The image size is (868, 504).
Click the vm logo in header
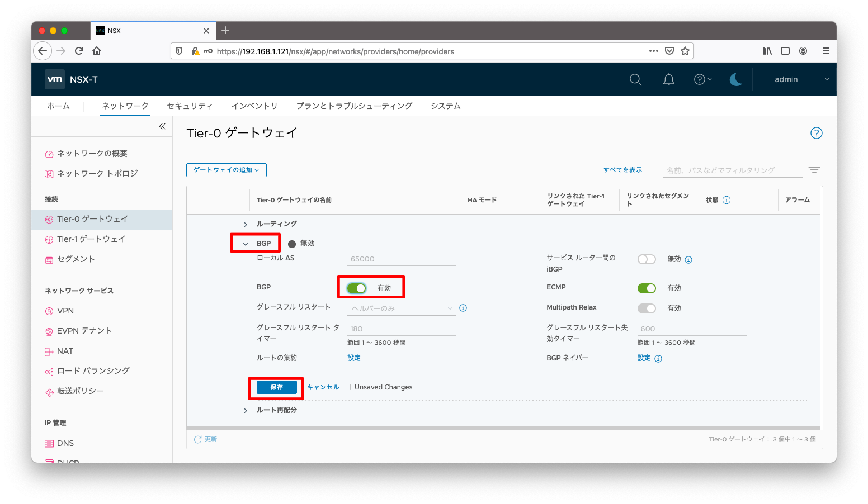pos(55,79)
